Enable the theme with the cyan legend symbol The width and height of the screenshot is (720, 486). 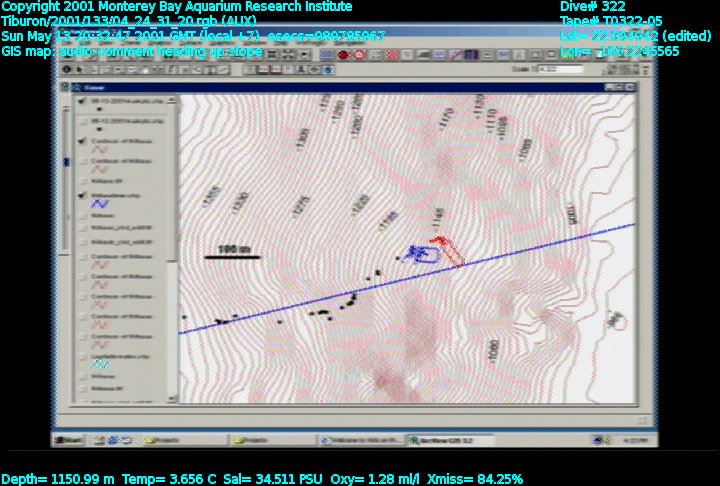(81, 356)
